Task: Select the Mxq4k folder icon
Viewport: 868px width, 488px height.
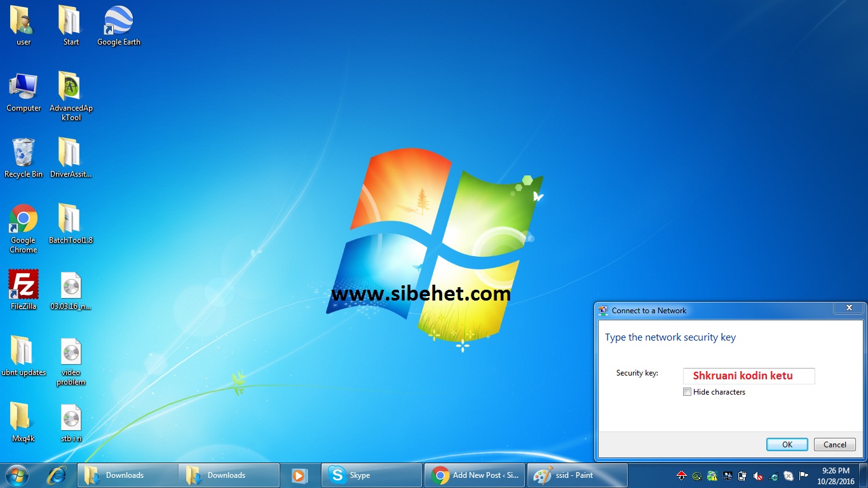Action: (24, 423)
